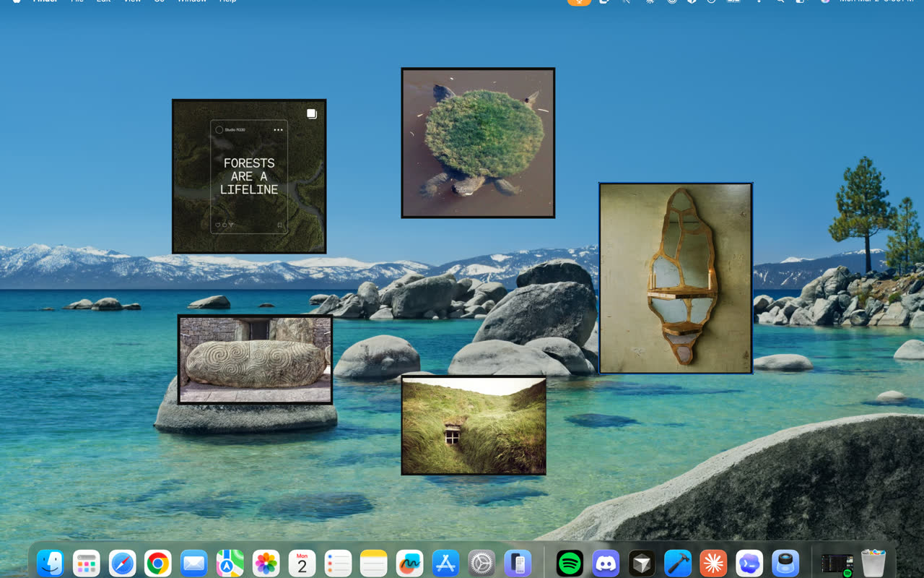The image size is (924, 578).
Task: Open Reminders from the Dock
Action: [338, 563]
